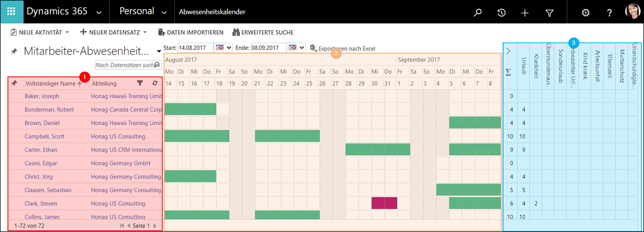Open the help question mark
This screenshot has width=644, height=232.
610,12
